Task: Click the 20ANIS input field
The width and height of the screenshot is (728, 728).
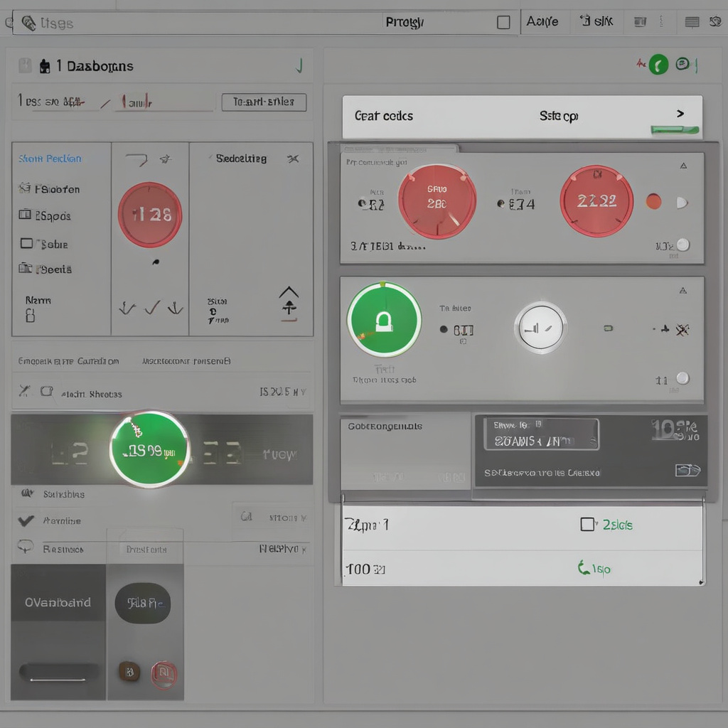Action: tap(541, 434)
